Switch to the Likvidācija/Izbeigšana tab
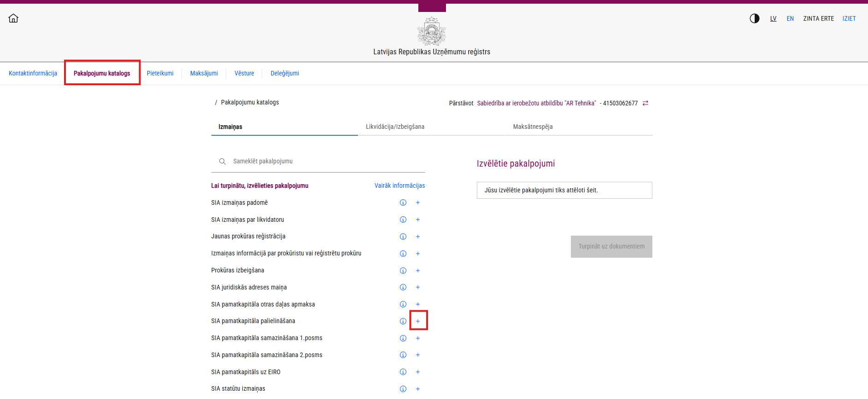 395,127
